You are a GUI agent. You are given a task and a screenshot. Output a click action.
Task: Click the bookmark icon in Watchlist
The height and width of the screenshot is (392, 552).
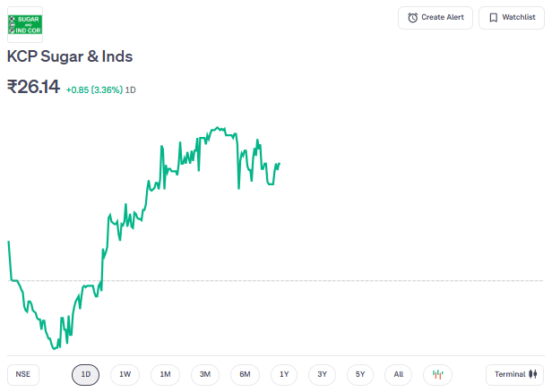(493, 18)
